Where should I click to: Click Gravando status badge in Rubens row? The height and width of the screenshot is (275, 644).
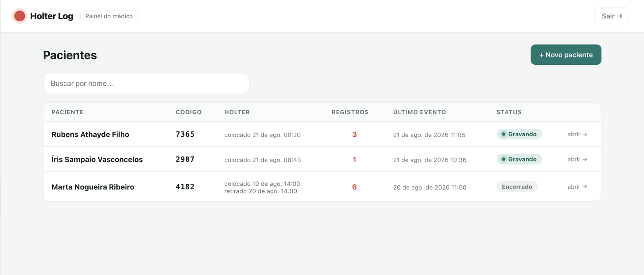pos(519,134)
